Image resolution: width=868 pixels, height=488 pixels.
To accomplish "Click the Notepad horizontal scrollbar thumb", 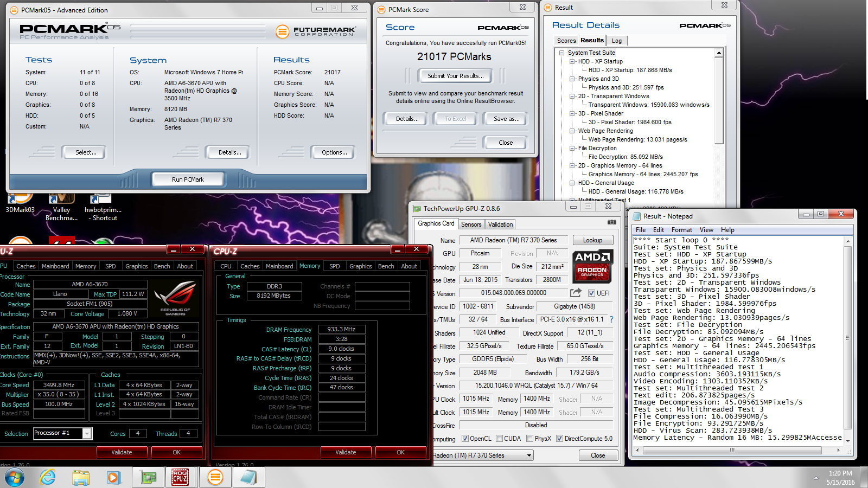I will pos(732,450).
